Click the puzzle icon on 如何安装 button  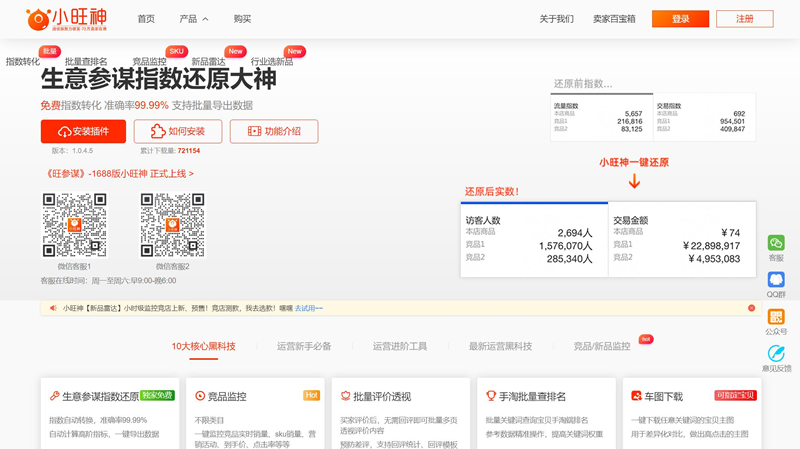[x=158, y=131]
